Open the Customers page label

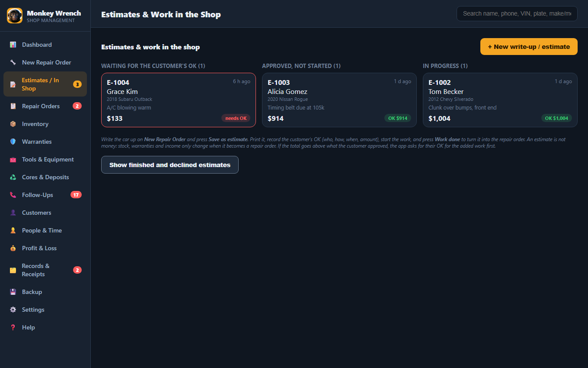tap(36, 213)
